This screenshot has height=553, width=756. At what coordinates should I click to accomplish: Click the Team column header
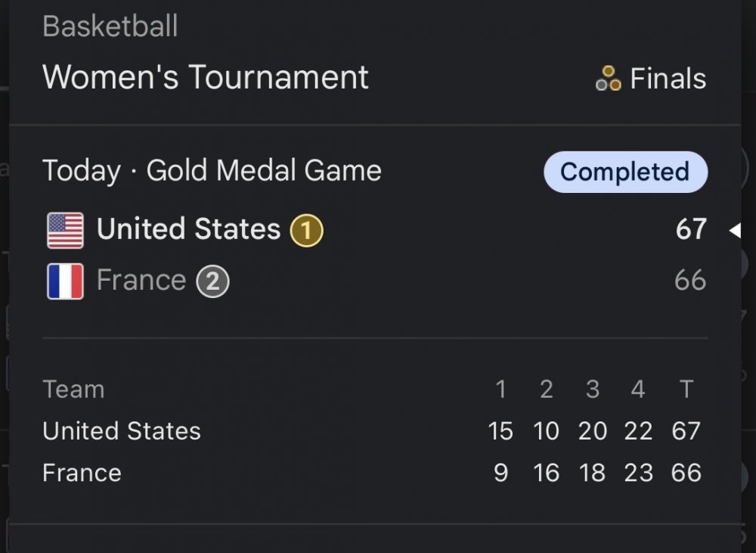point(73,390)
